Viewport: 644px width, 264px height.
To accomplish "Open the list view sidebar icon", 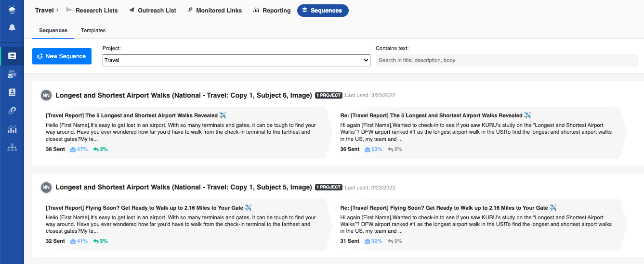I will point(12,56).
